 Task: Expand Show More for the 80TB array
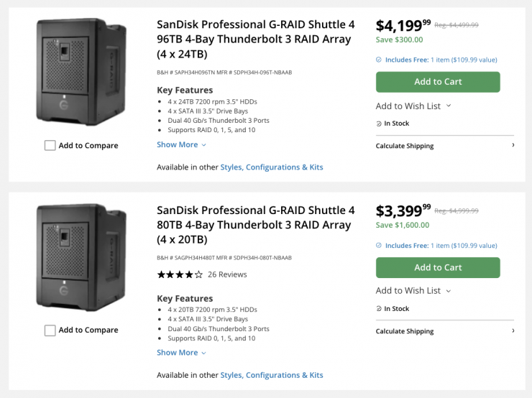click(181, 353)
